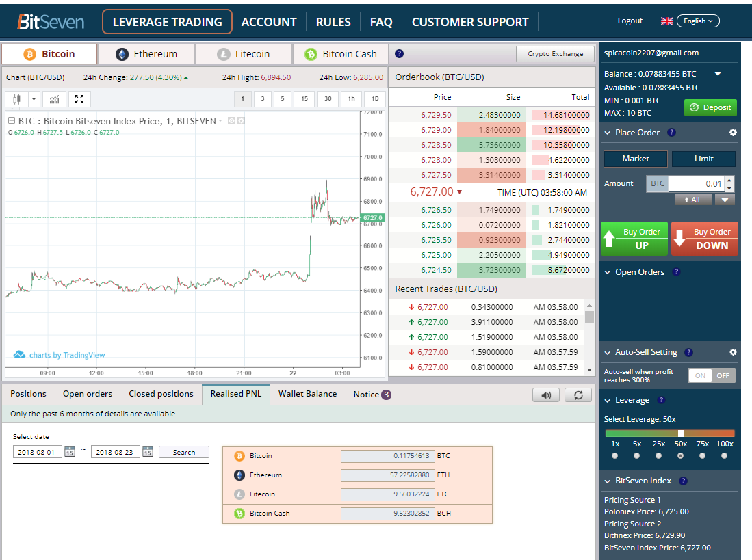Open chart indicators button
This screenshot has width=752, height=560.
pyautogui.click(x=54, y=99)
